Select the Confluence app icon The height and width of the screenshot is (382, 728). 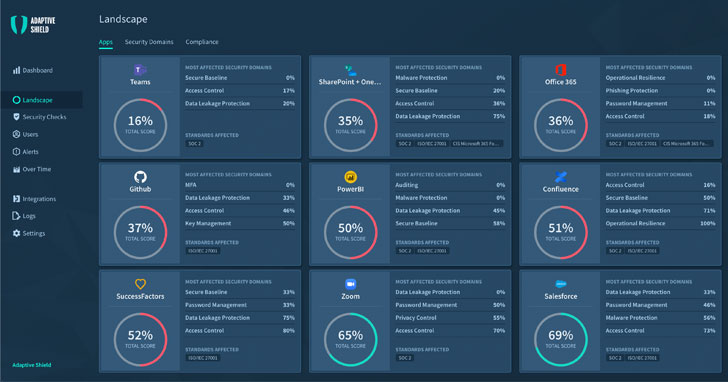560,177
